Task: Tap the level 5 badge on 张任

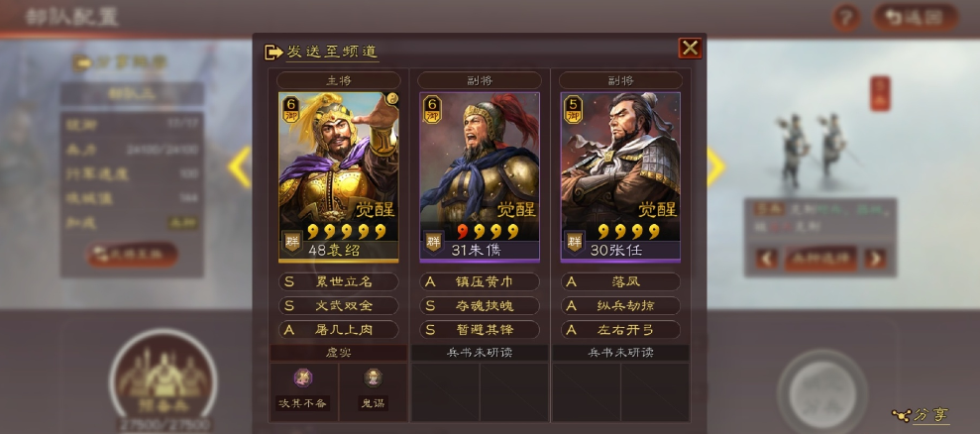Action: point(573,108)
